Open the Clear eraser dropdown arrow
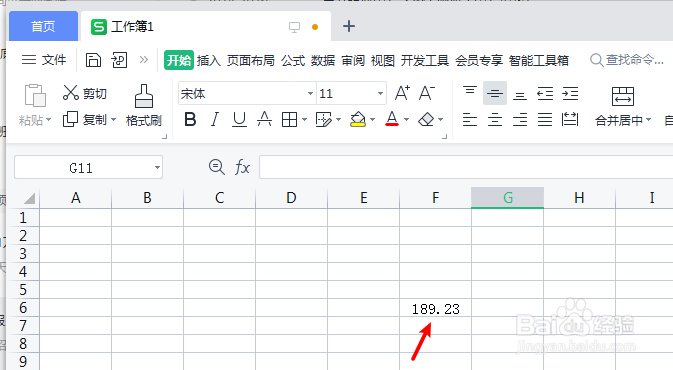 point(441,119)
